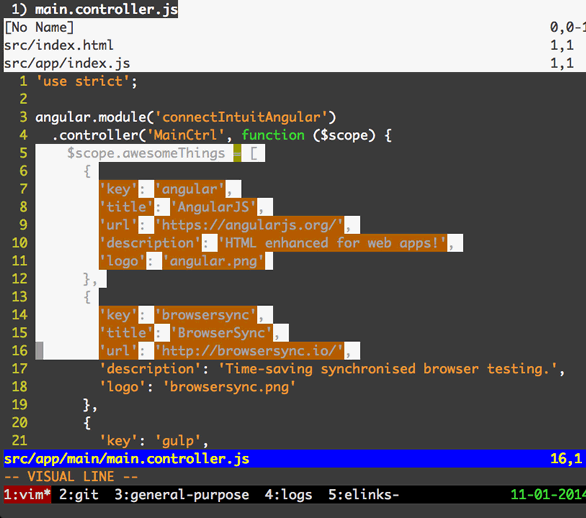Click the 'connectIntuitAngular' module name

point(241,117)
